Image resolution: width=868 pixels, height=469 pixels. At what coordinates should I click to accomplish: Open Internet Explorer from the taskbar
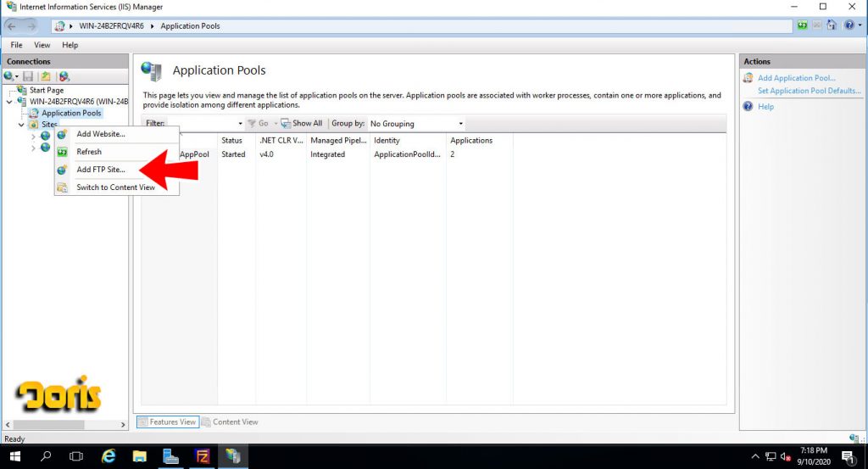(108, 456)
